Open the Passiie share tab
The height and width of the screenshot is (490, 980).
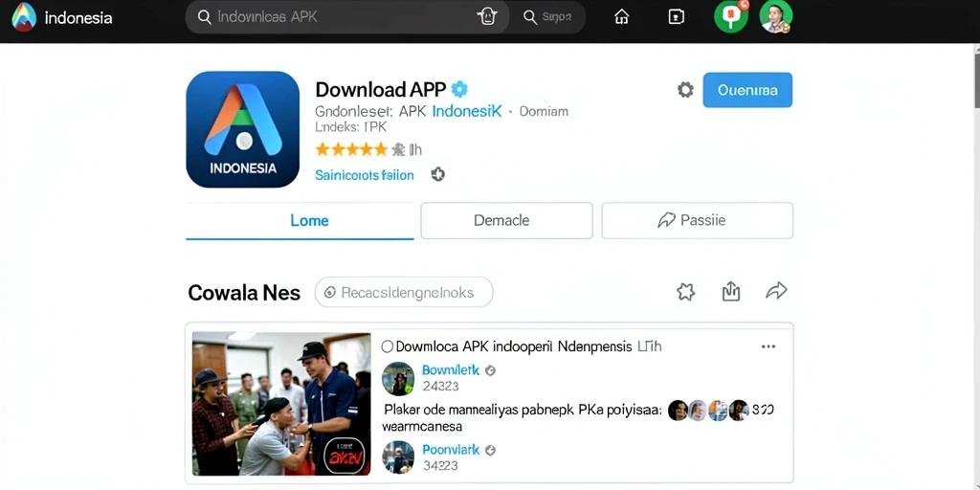697,221
